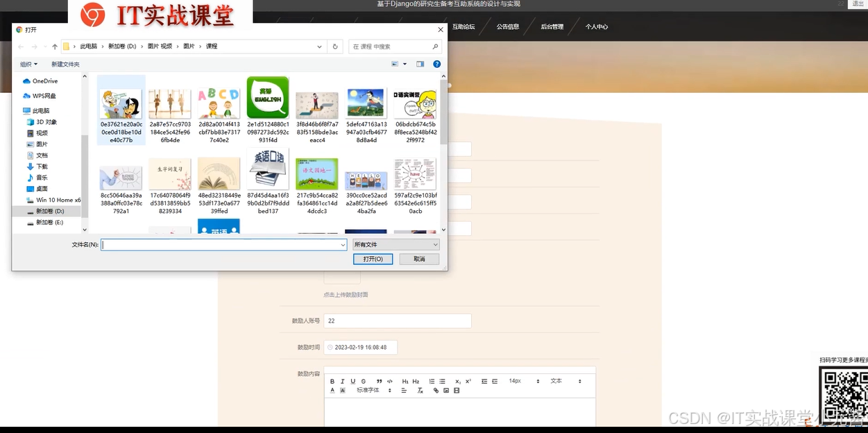Open the 组织 dropdown menu
This screenshot has width=868, height=433.
tap(28, 63)
